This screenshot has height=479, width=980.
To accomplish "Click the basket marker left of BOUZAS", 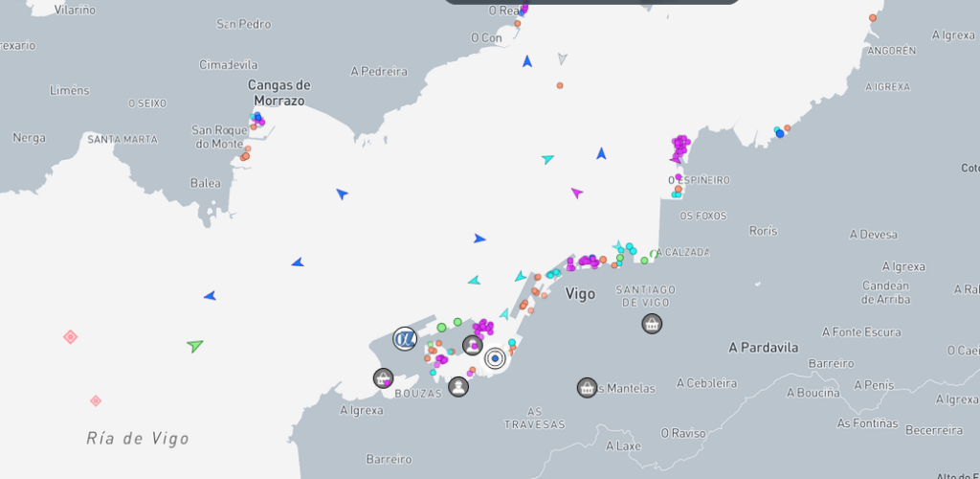I will (383, 377).
